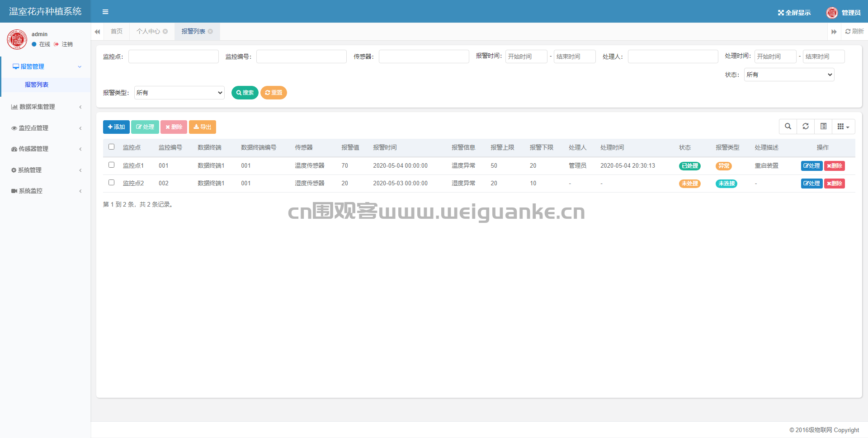Expand the 系统监控 sidebar menu
This screenshot has width=868, height=438.
[x=46, y=191]
